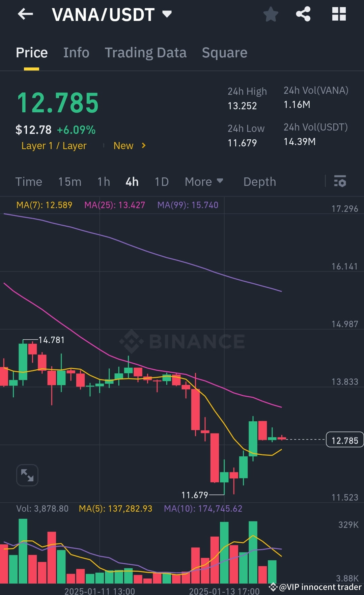Open the layout grid icon top right
The image size is (364, 595).
(339, 14)
